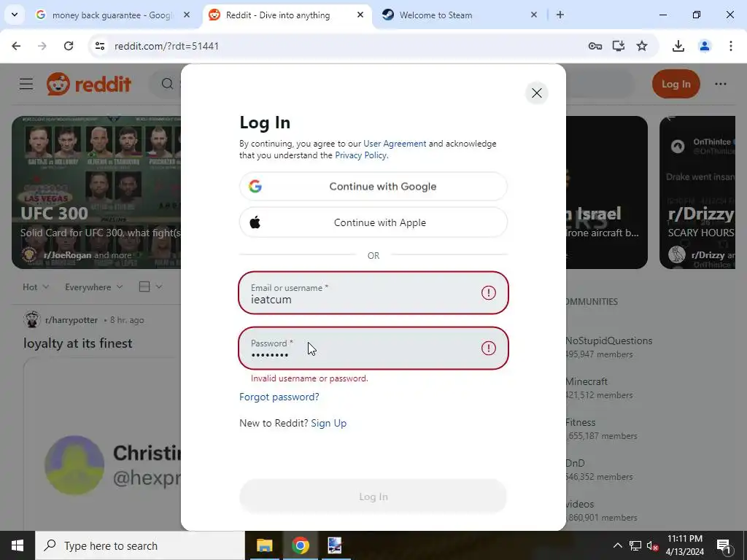Open Windows Start menu
Viewport: 747px width, 560px height.
tap(18, 545)
